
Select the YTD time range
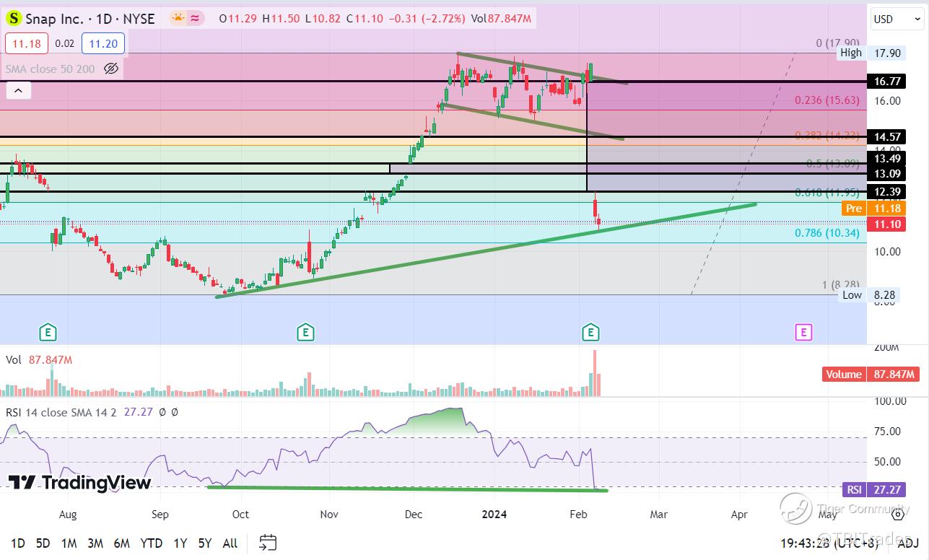click(151, 543)
